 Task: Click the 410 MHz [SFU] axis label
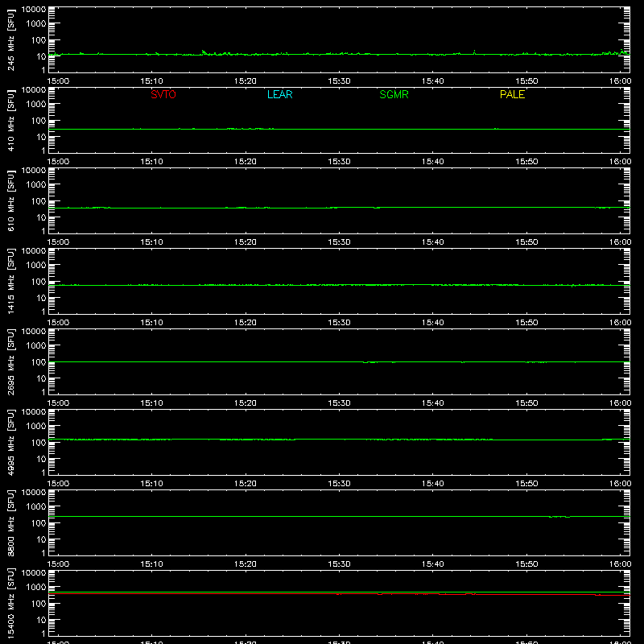tap(11, 120)
